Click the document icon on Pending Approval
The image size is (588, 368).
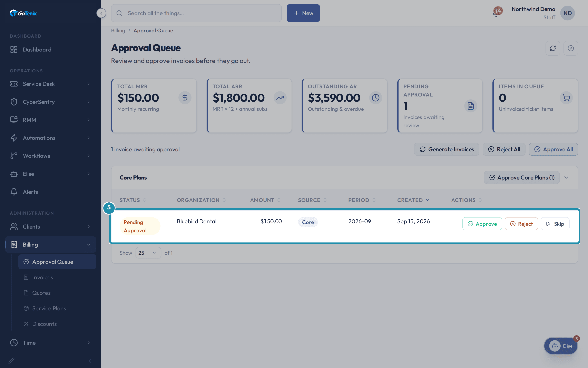[471, 106]
